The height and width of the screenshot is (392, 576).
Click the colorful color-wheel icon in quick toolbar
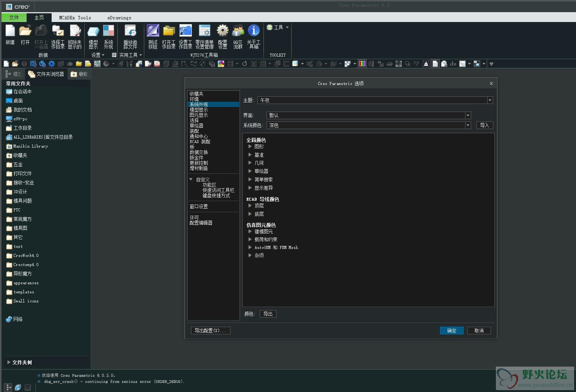[x=221, y=64]
